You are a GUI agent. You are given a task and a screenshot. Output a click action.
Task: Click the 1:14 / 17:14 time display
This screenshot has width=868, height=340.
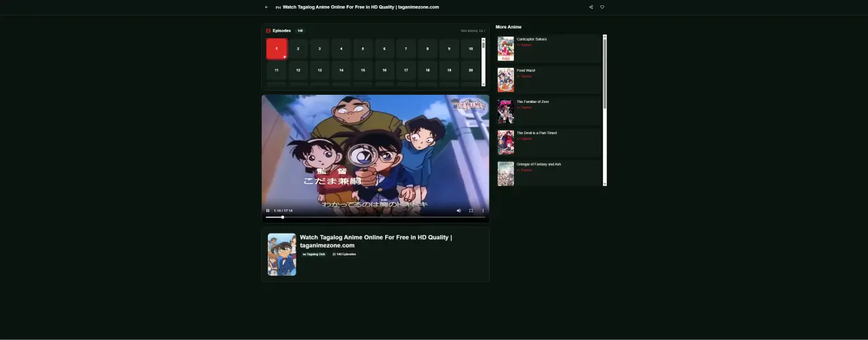(x=283, y=211)
